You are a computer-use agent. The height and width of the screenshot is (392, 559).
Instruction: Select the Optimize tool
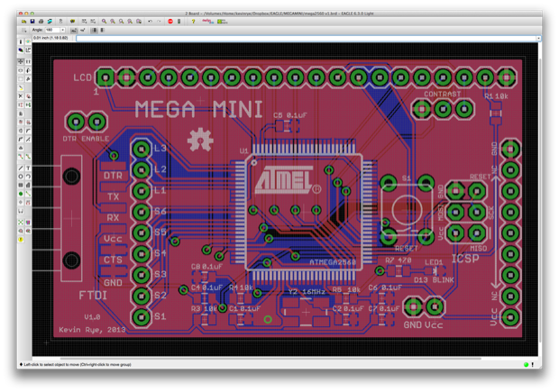pyautogui.click(x=28, y=140)
